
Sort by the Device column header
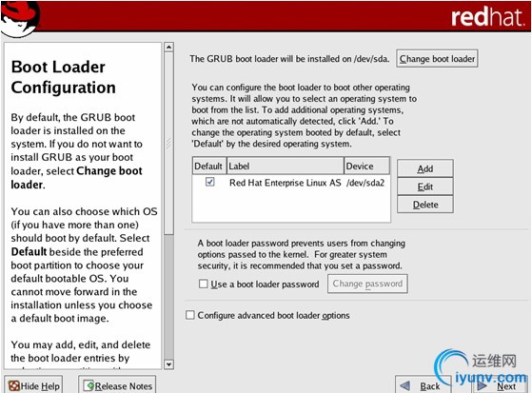[x=366, y=166]
